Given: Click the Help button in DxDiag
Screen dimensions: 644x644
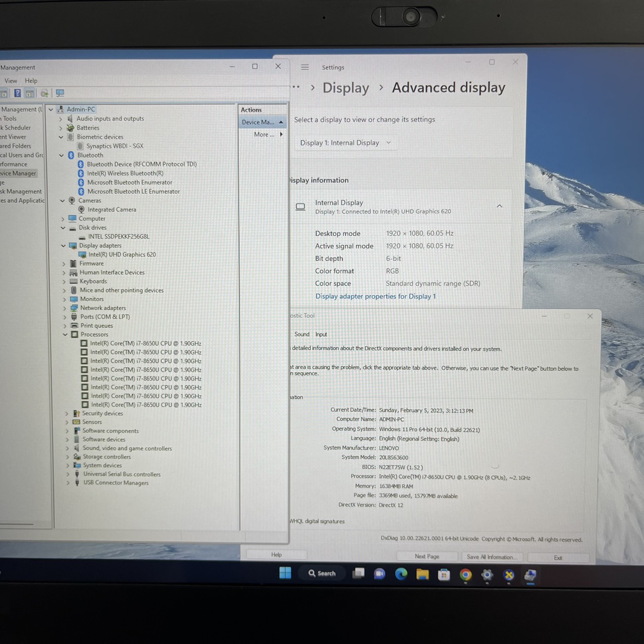Looking at the screenshot, I should [277, 555].
